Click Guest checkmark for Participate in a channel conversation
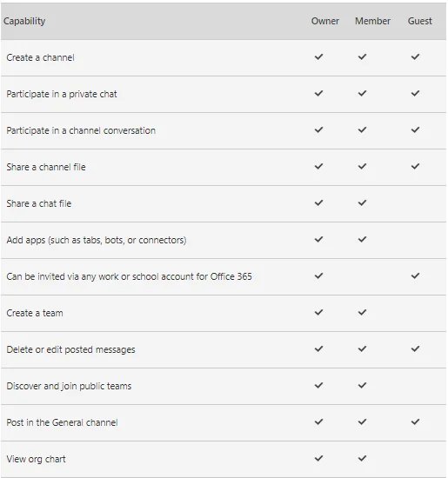Viewport: 448px width, 478px height. 415,129
